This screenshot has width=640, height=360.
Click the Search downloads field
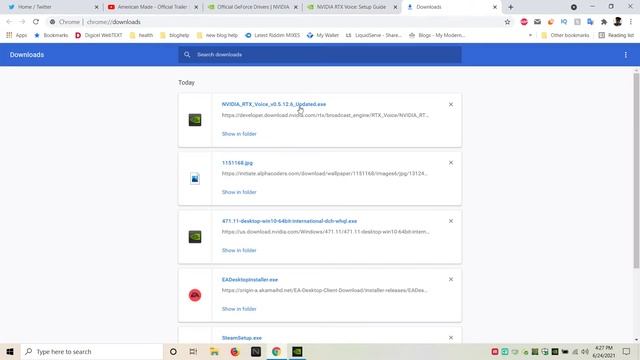320,55
